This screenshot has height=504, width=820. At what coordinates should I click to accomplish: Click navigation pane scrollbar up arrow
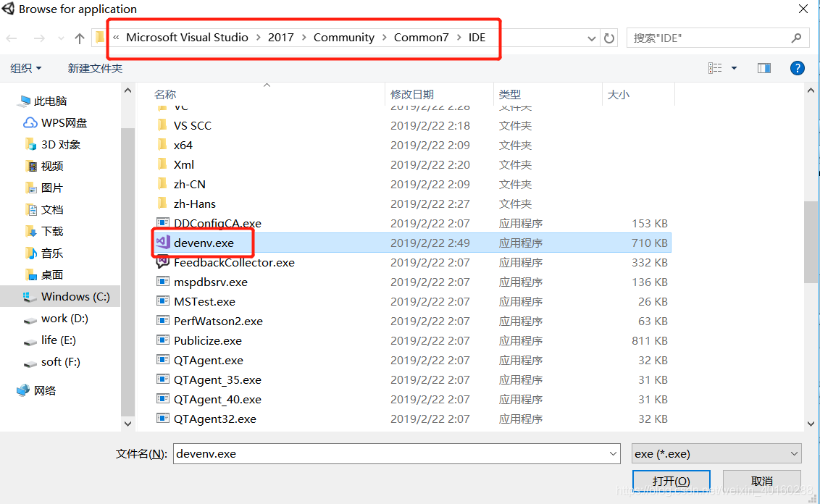[x=127, y=91]
